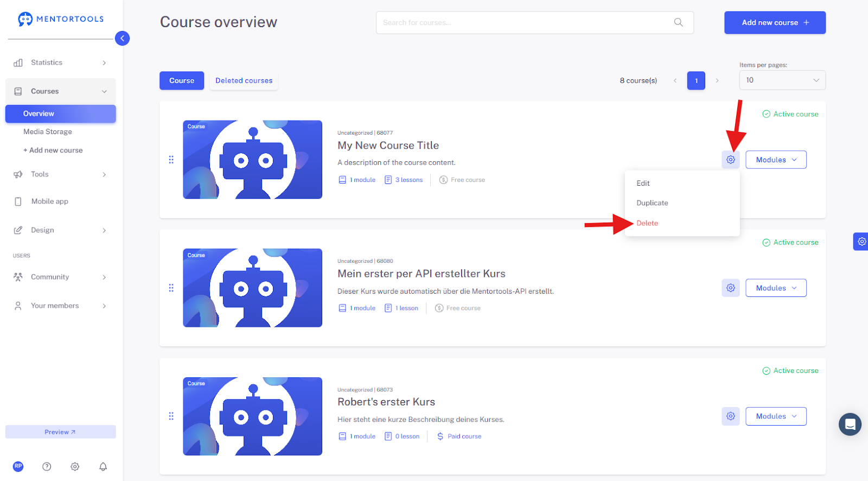Screen dimensions: 868x481
Task: Collapse the sidebar with the round arrow button
Action: click(122, 38)
